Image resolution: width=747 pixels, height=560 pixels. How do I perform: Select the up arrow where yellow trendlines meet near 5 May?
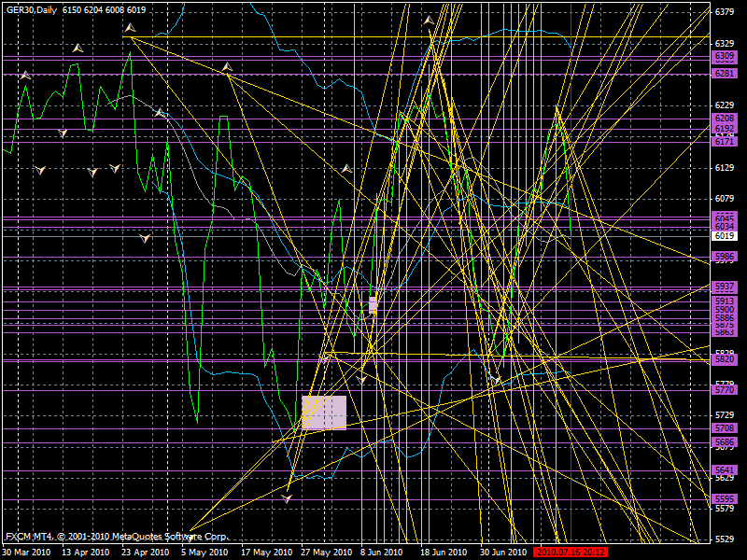pos(227,67)
